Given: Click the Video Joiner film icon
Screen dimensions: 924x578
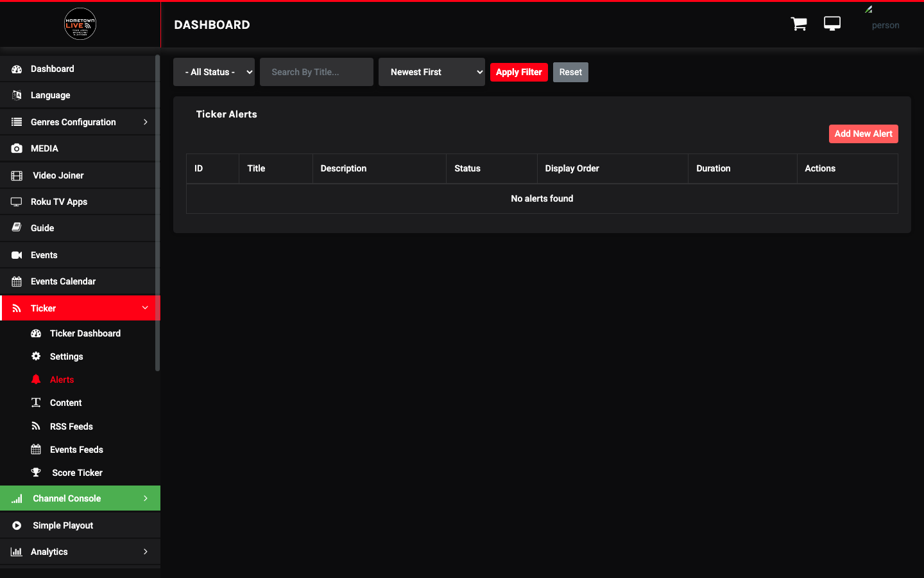Looking at the screenshot, I should (x=17, y=175).
